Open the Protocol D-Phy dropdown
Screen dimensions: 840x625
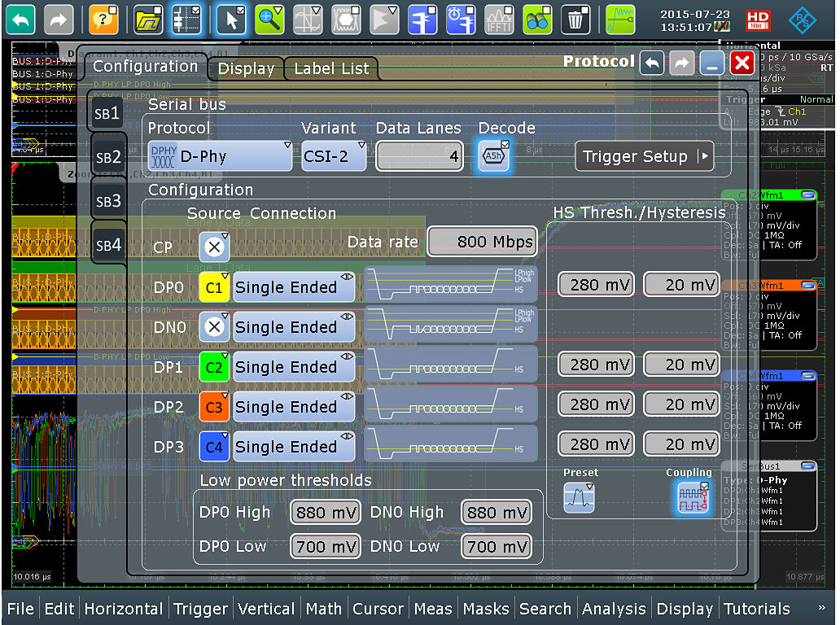[221, 156]
